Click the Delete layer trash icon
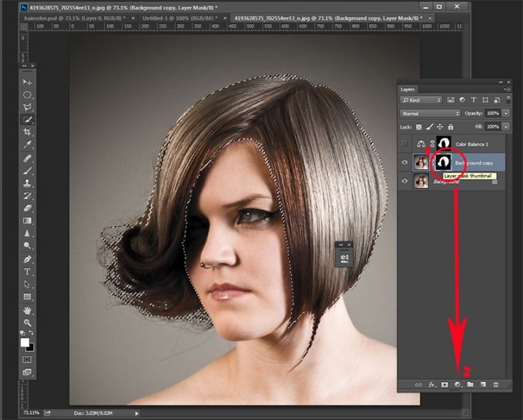This screenshot has height=420, width=523. pos(496,384)
